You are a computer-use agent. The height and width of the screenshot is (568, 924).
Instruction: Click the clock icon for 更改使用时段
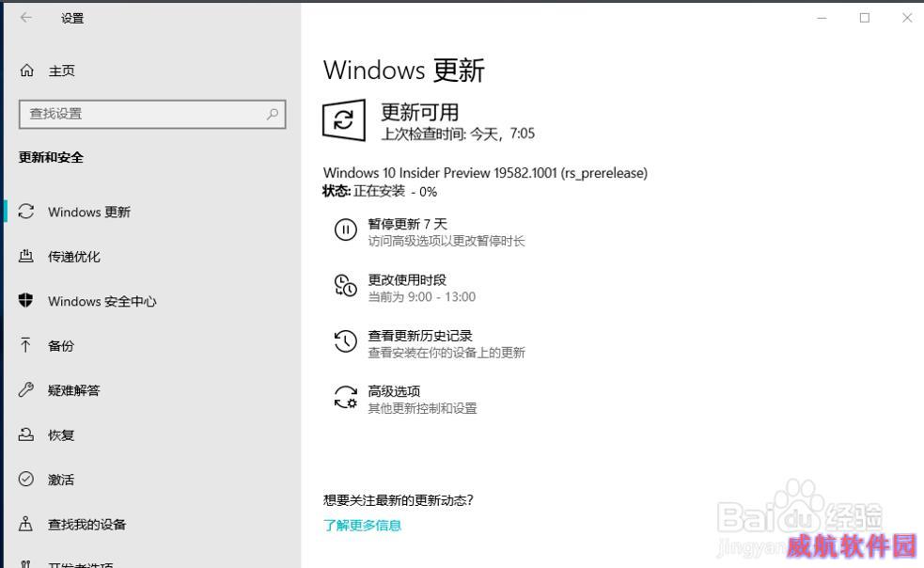click(x=345, y=286)
